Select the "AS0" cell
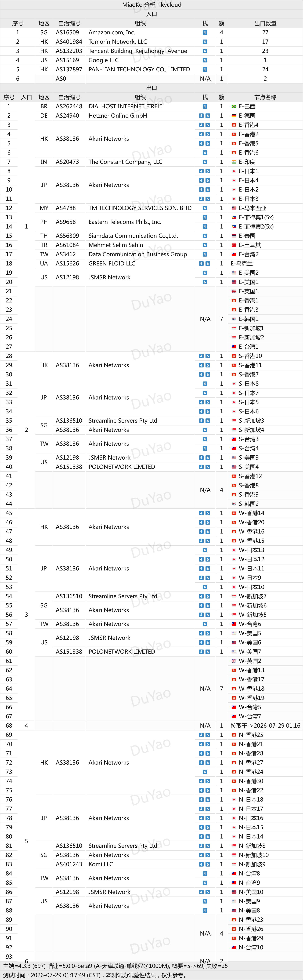Viewport: 303px width, 980px height. coord(61,79)
